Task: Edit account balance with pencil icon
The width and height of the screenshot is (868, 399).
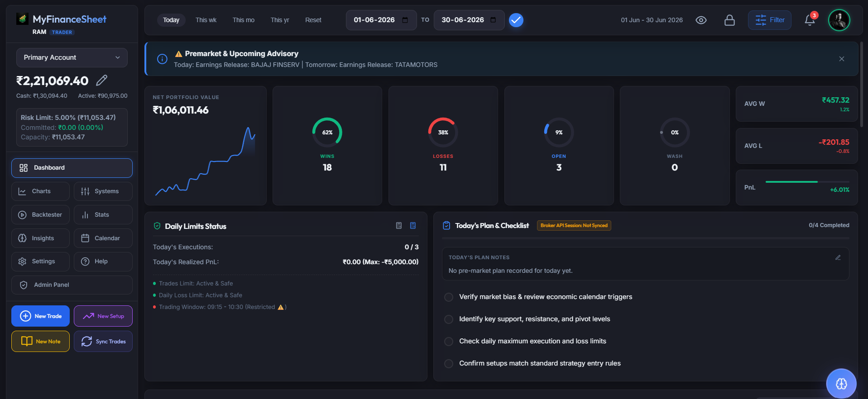Action: click(x=102, y=81)
